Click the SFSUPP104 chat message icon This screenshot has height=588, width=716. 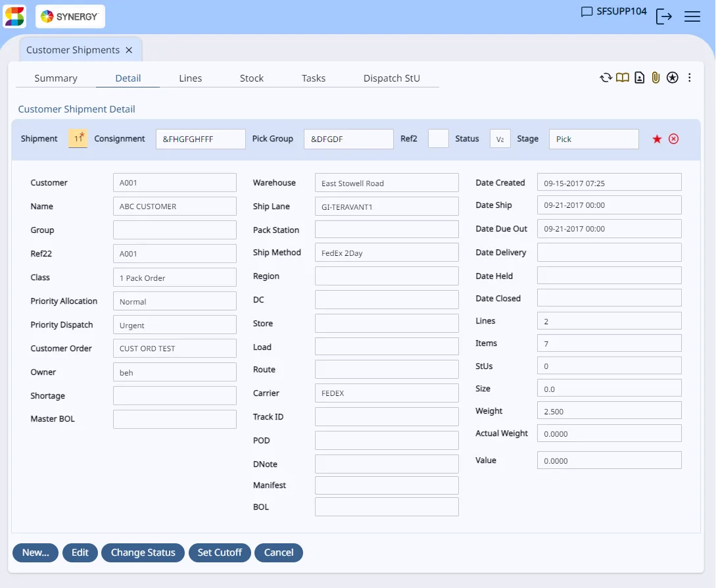coord(586,11)
